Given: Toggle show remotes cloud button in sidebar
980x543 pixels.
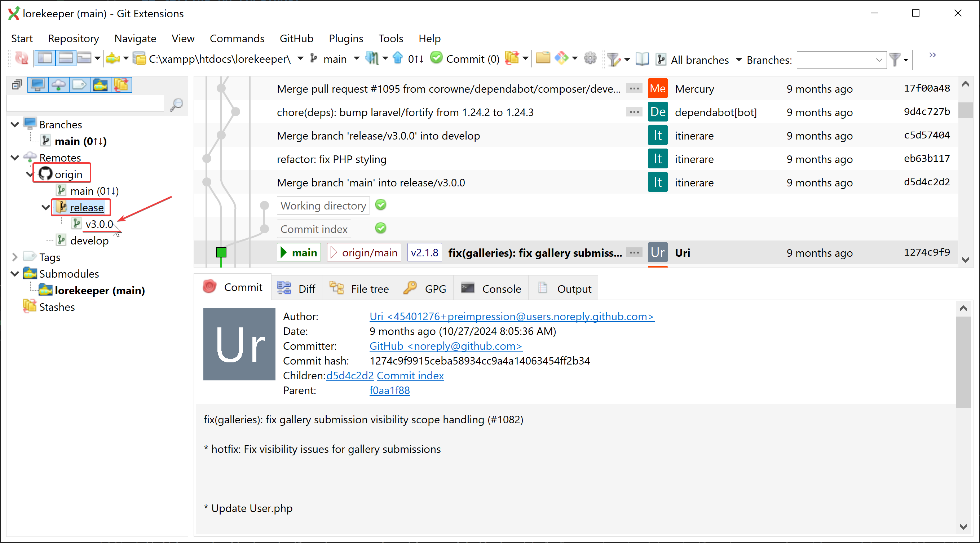Looking at the screenshot, I should tap(58, 85).
